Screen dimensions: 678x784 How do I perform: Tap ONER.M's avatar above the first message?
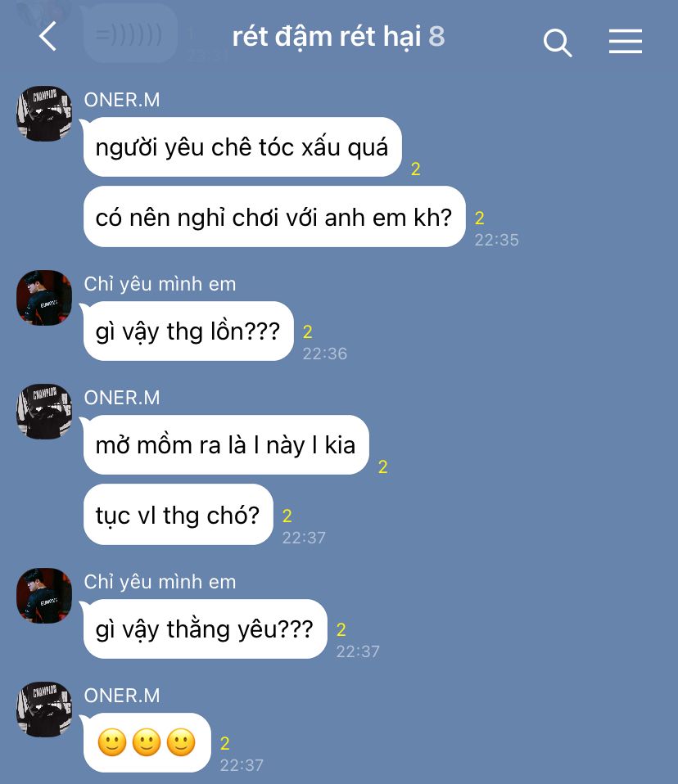click(44, 113)
